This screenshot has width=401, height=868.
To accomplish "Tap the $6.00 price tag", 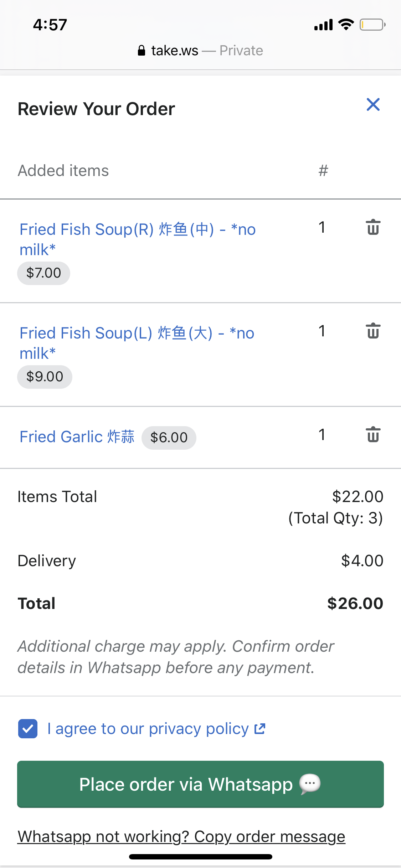I will tap(169, 438).
